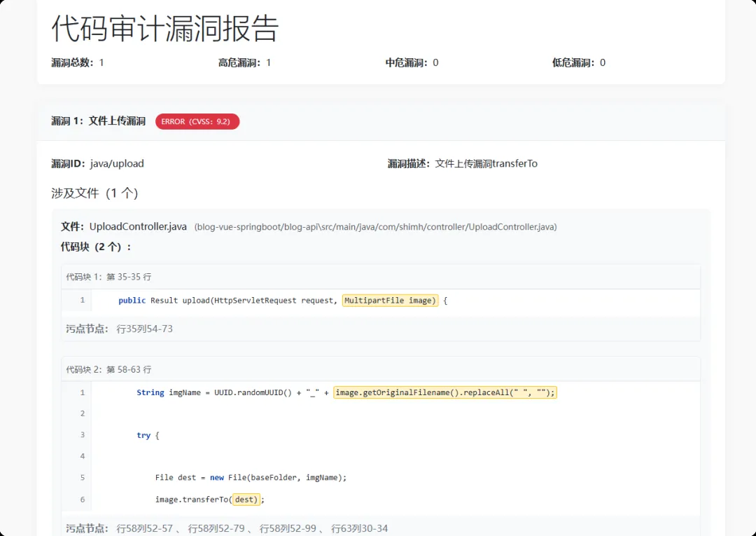Click the highlighted MultipartFile image) parameter
The width and height of the screenshot is (756, 536).
[390, 301]
